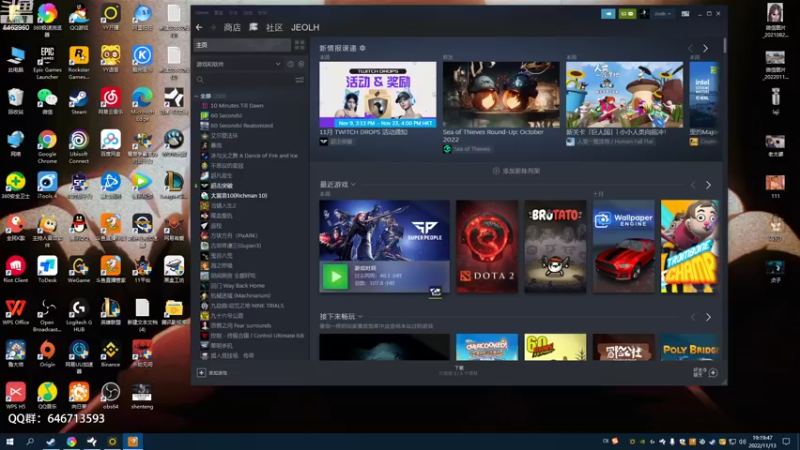Open the 游戏和软件 filter dropdown
This screenshot has width=800, height=450.
pyautogui.click(x=239, y=64)
